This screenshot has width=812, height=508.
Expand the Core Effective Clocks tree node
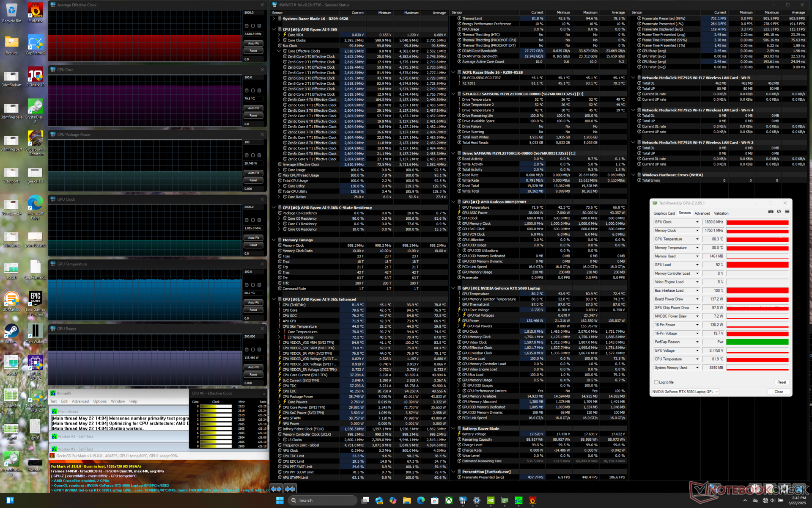(x=279, y=51)
